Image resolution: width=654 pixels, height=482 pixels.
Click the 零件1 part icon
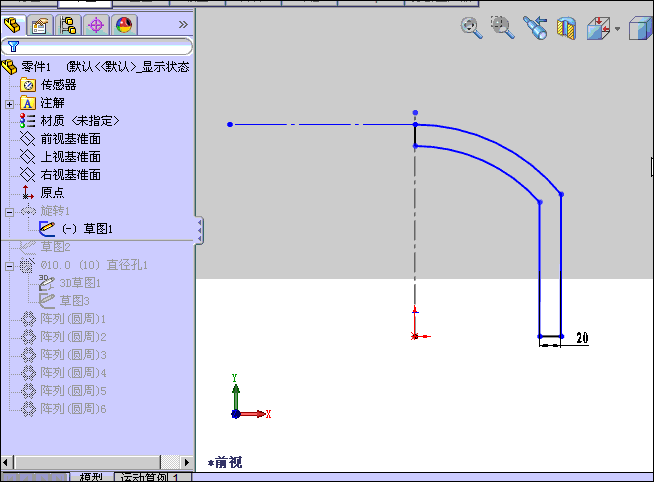click(9, 67)
